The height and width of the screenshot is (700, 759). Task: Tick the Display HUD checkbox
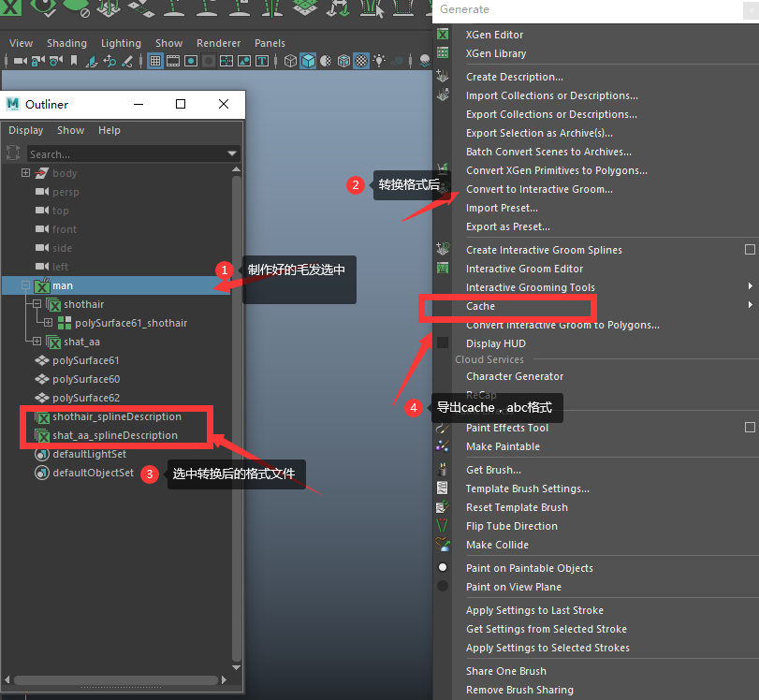pos(443,343)
